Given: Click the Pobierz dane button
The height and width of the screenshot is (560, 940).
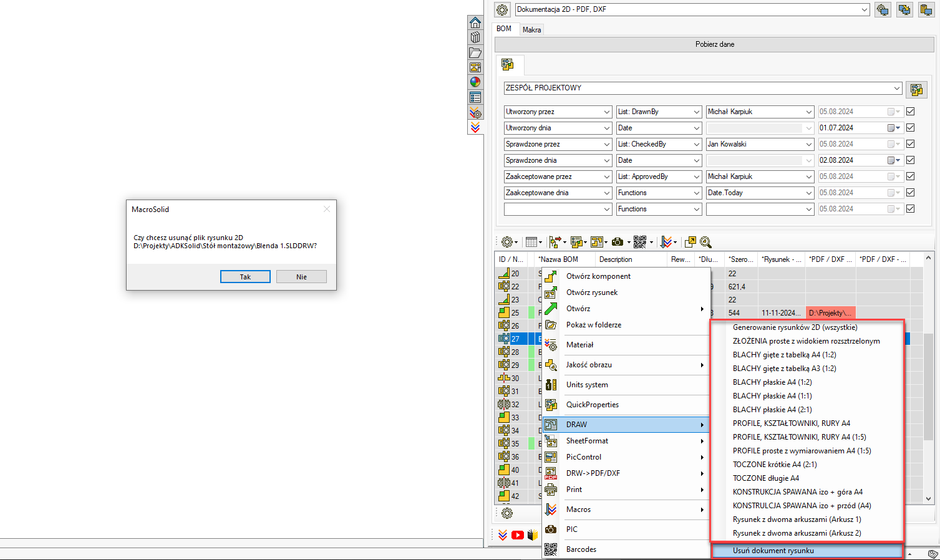Looking at the screenshot, I should [x=714, y=44].
